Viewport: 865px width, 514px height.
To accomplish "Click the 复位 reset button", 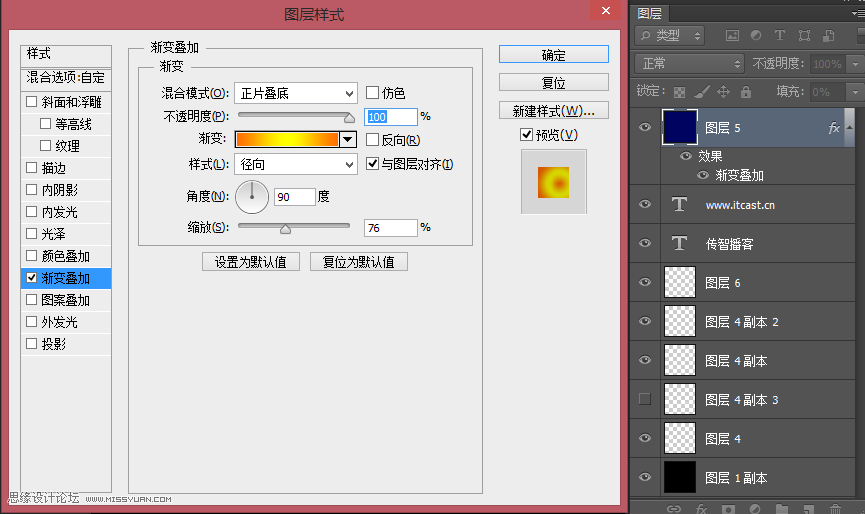I will (x=554, y=83).
